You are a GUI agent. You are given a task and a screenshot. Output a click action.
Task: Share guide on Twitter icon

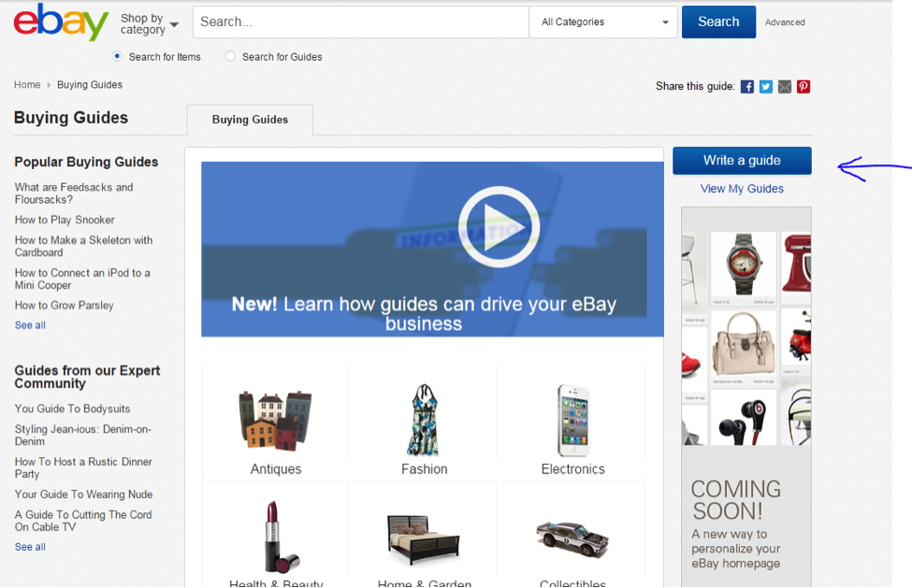[x=765, y=87]
